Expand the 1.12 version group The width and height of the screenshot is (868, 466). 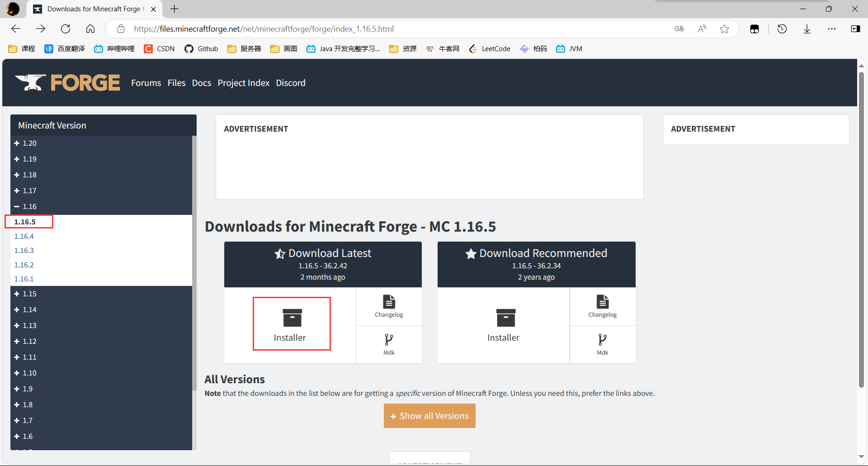[x=25, y=342]
